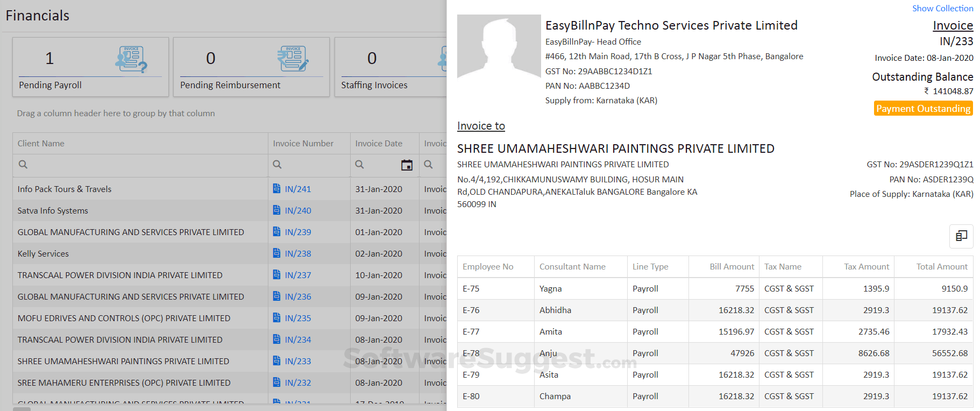The image size is (980, 411).
Task: Select the Pending Payroll tile
Action: [x=90, y=67]
